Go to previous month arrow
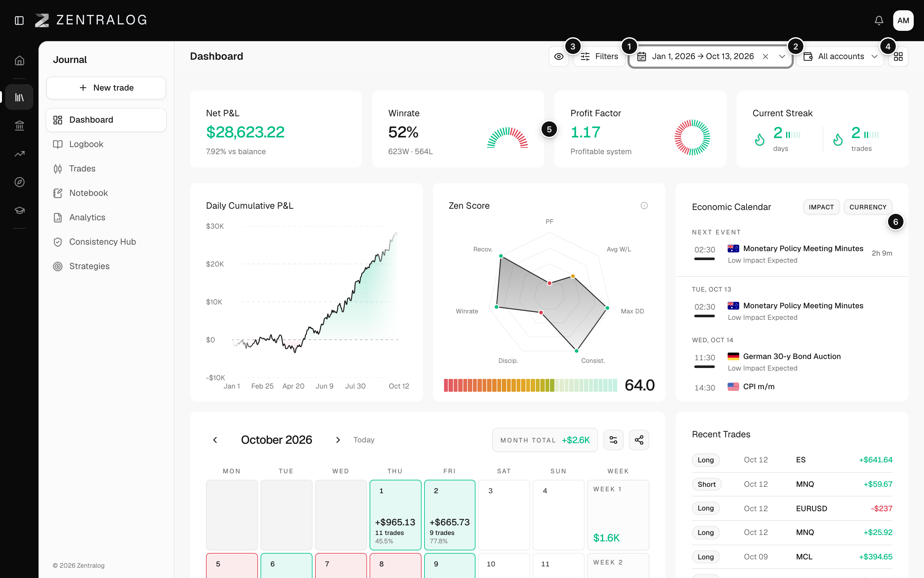 pos(215,440)
